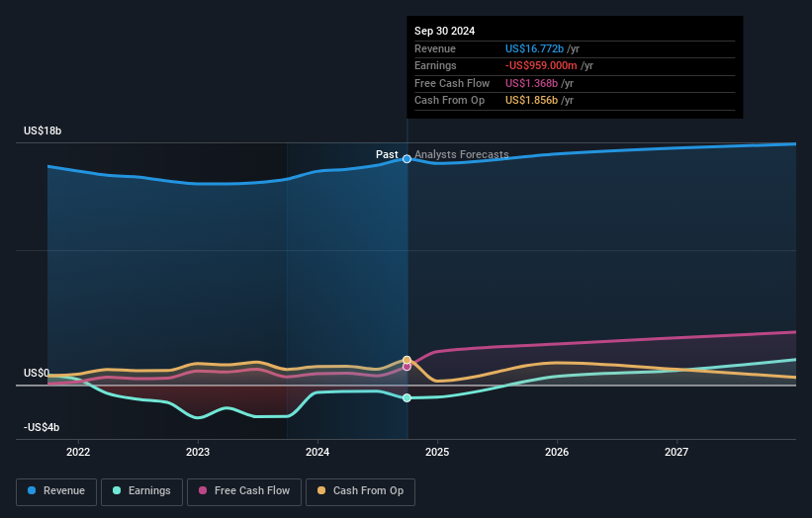
Task: Click the US$1.368b free cash flow value
Action: (x=531, y=83)
